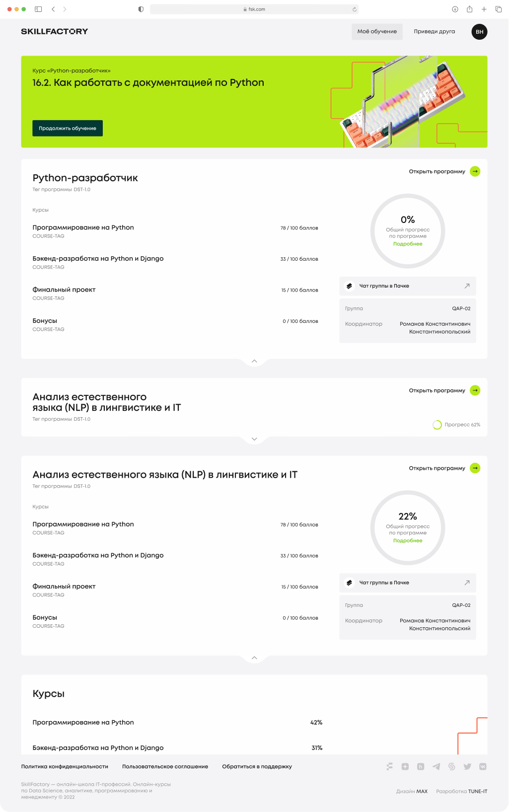The height and width of the screenshot is (812, 509).
Task: Expand the collapsed NLP program card
Action: [x=254, y=439]
